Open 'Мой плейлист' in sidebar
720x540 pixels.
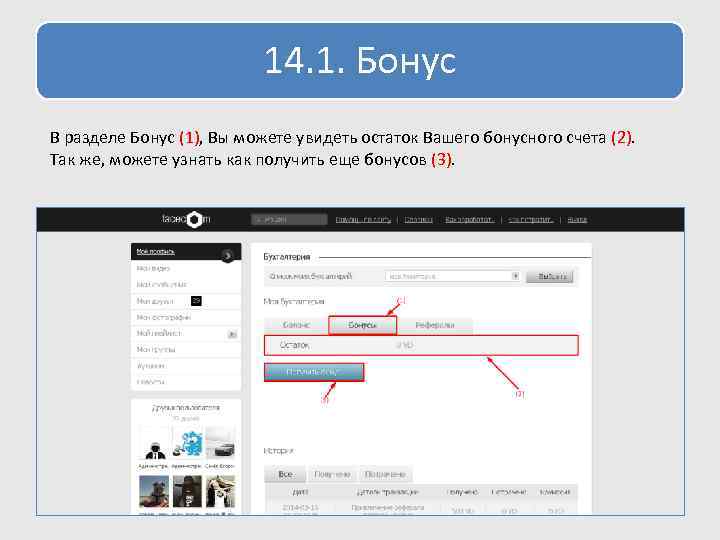[x=159, y=333]
